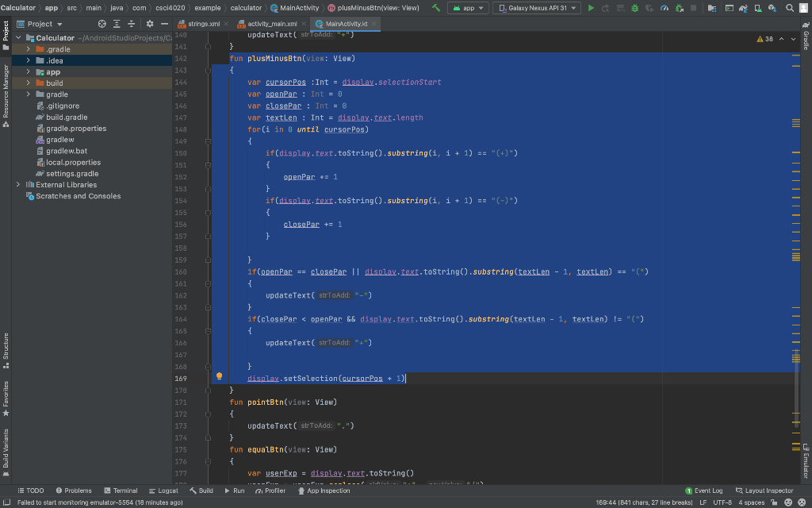Switch to the activity_main.xml tab
This screenshot has width=812, height=508.
coord(272,24)
